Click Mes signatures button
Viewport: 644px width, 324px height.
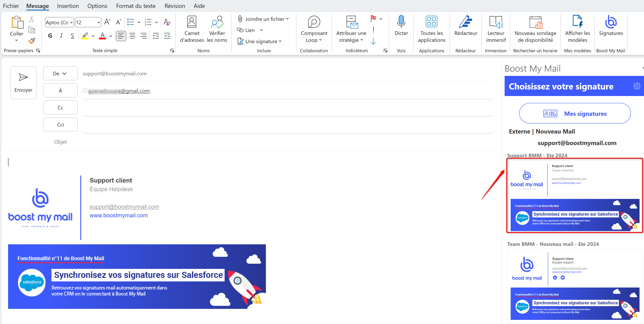(575, 113)
